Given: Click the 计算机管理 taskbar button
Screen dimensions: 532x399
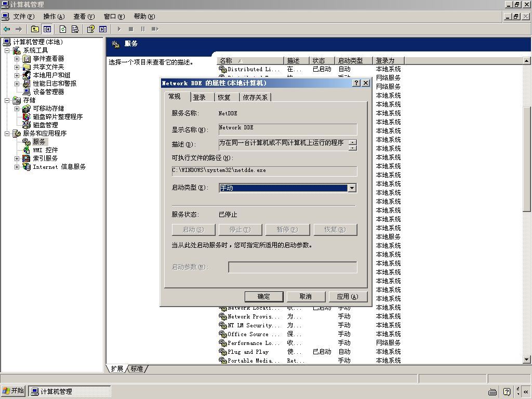Looking at the screenshot, I should [69, 392].
